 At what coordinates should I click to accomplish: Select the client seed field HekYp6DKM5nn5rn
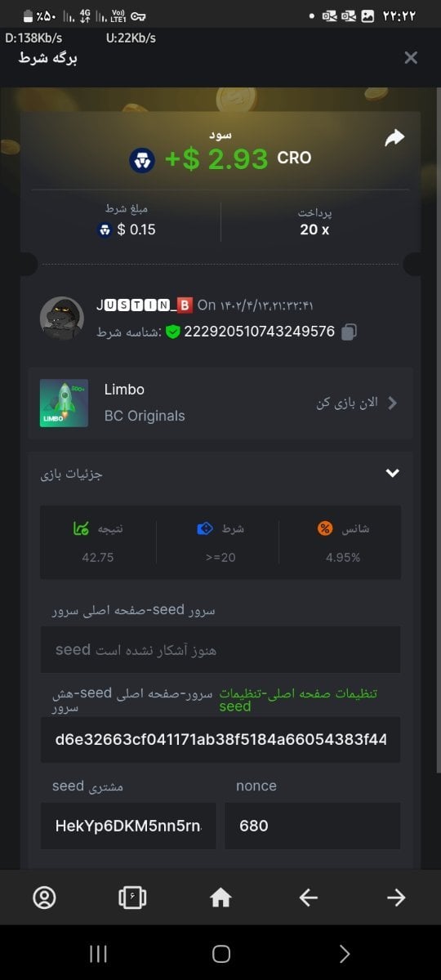(x=128, y=826)
